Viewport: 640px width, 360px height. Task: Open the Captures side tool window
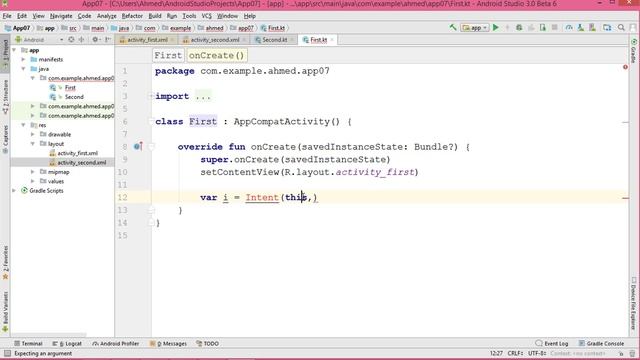5,139
